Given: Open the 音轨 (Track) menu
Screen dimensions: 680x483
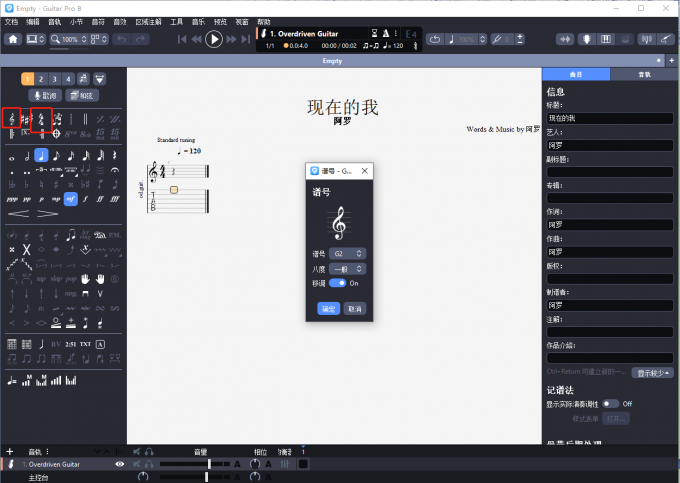Looking at the screenshot, I should click(55, 22).
